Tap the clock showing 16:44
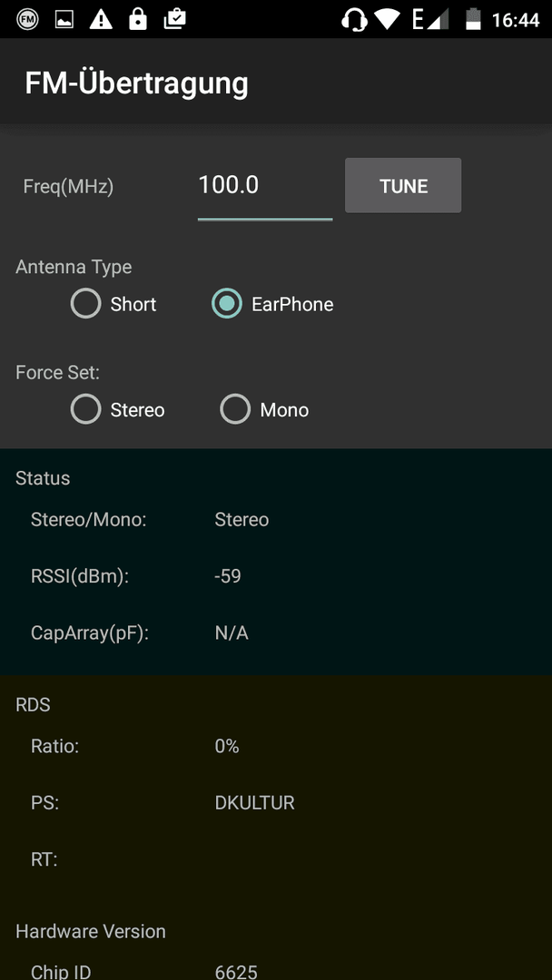Viewport: 552px width, 980px height. point(516,20)
